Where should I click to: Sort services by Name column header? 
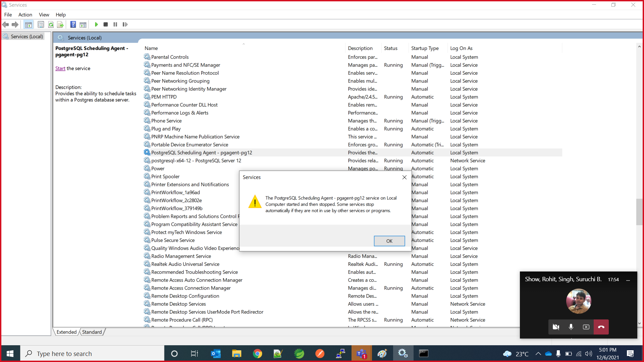click(x=151, y=48)
